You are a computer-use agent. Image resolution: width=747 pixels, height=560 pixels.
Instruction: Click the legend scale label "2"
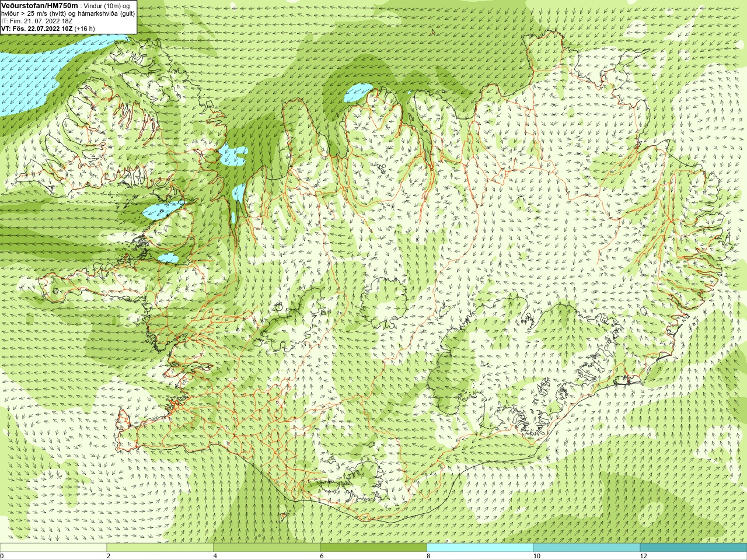[x=109, y=556]
